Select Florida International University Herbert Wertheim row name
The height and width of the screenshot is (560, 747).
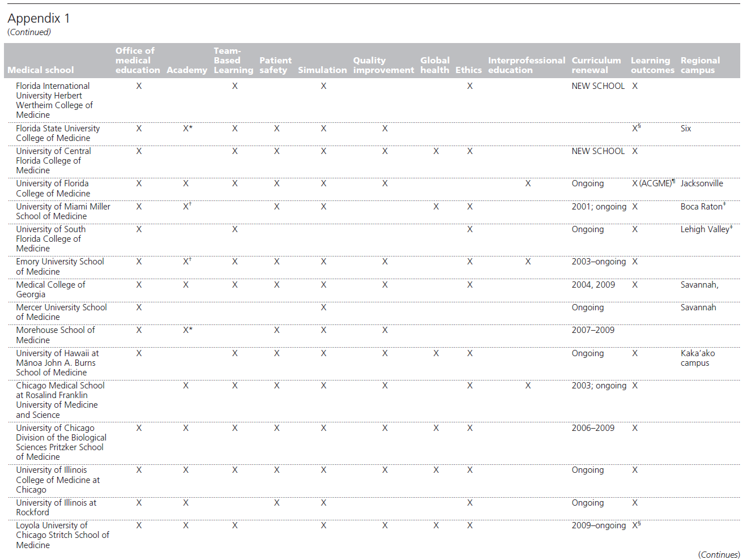[54, 100]
